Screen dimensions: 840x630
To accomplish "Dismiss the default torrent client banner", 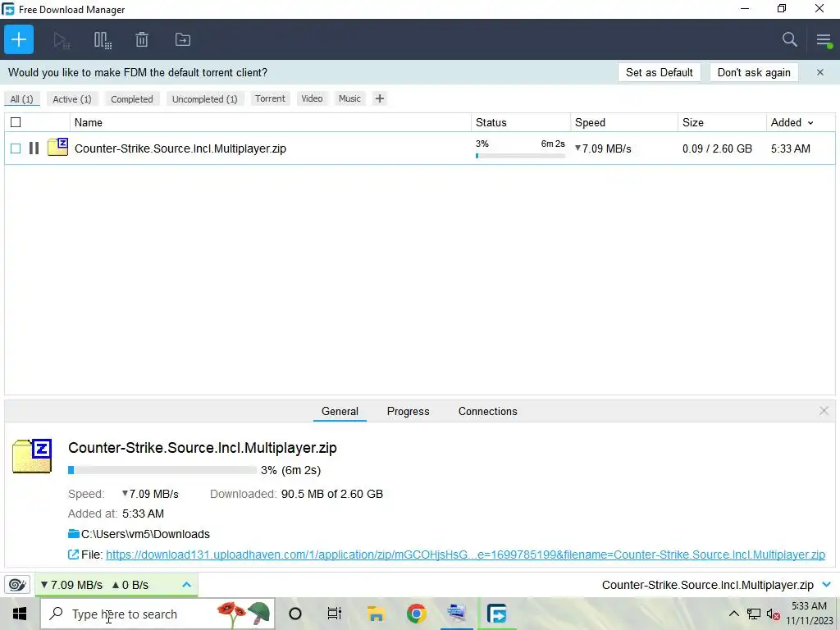I will pos(819,72).
